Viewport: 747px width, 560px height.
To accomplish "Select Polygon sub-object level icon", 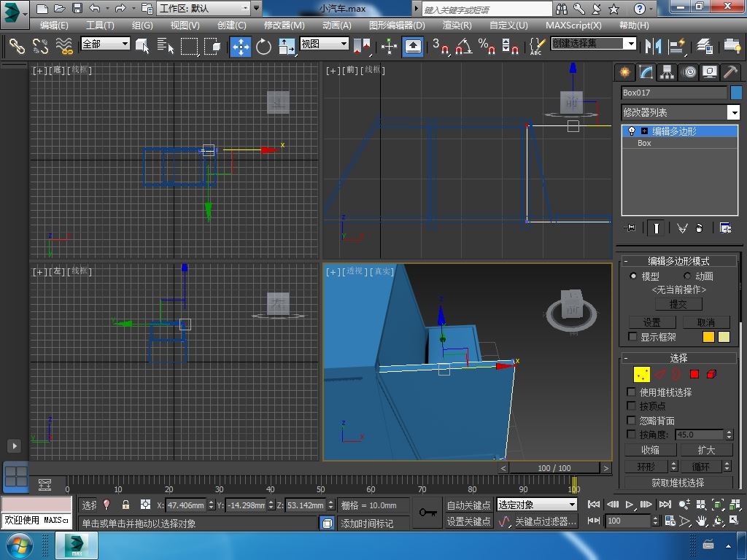I will pos(694,374).
